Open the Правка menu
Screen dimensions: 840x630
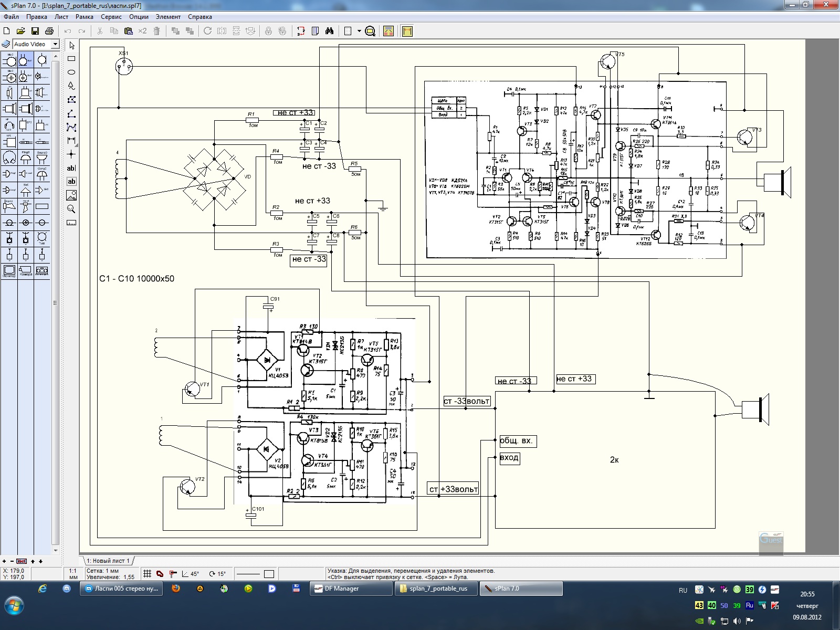pyautogui.click(x=37, y=17)
